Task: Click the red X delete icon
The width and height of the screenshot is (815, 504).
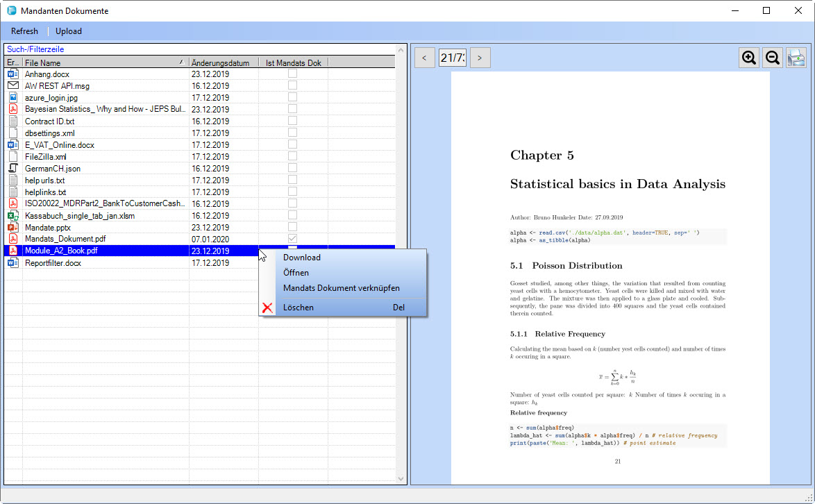Action: point(267,308)
